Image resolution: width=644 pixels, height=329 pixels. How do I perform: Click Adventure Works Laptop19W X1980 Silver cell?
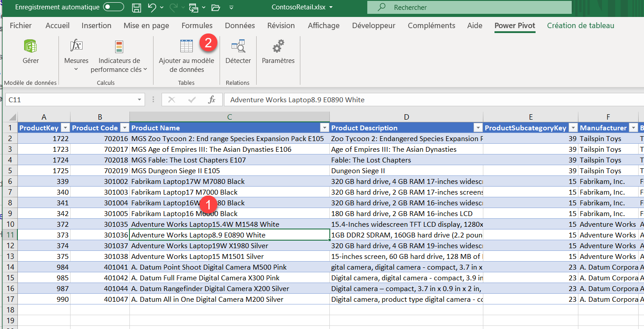tap(229, 246)
